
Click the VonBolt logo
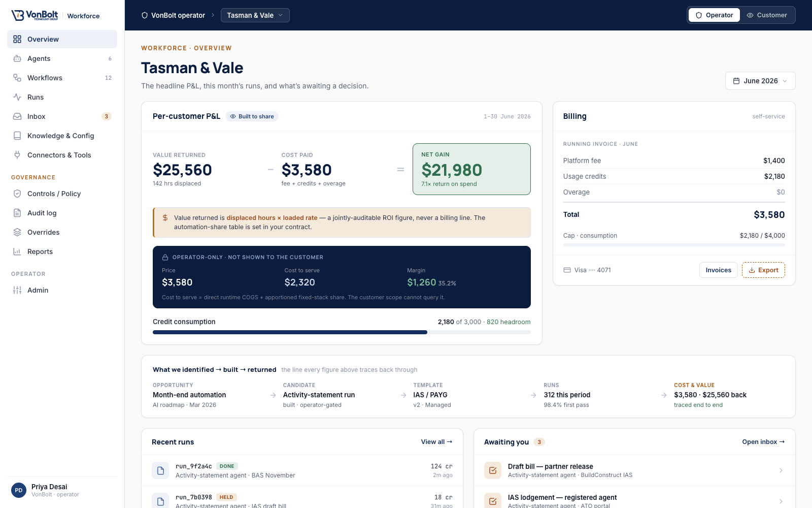35,15
